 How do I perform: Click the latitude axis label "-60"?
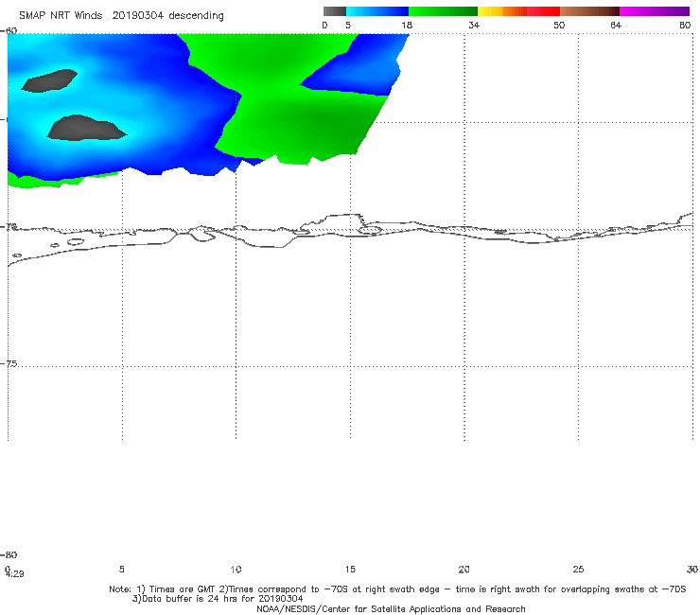pyautogui.click(x=9, y=30)
